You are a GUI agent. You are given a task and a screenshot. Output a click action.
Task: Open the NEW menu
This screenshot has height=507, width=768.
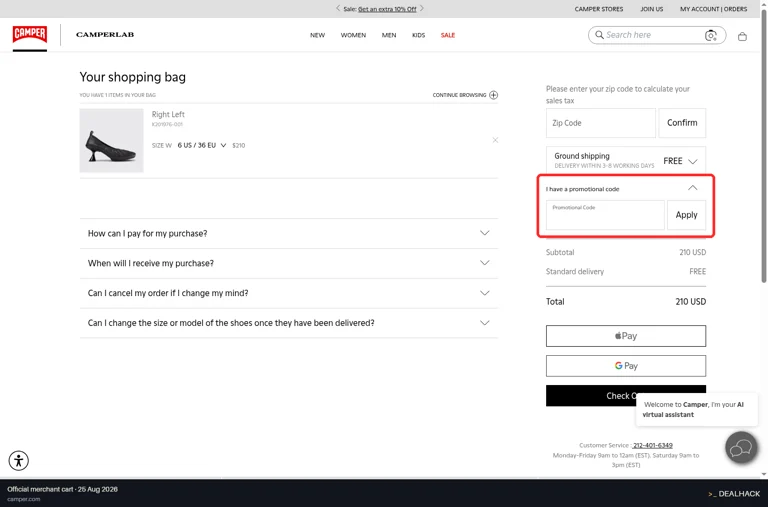(317, 35)
